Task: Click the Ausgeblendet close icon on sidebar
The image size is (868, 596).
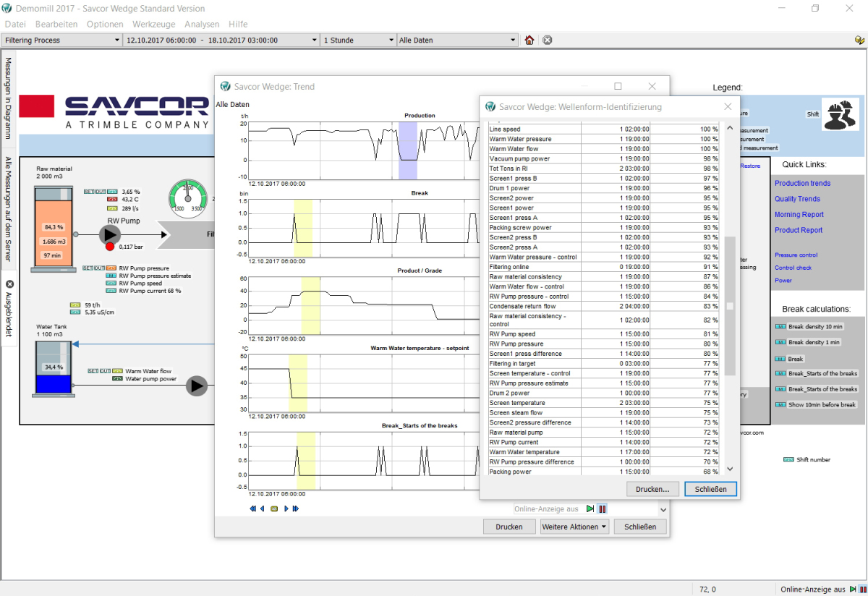Action: 9,285
